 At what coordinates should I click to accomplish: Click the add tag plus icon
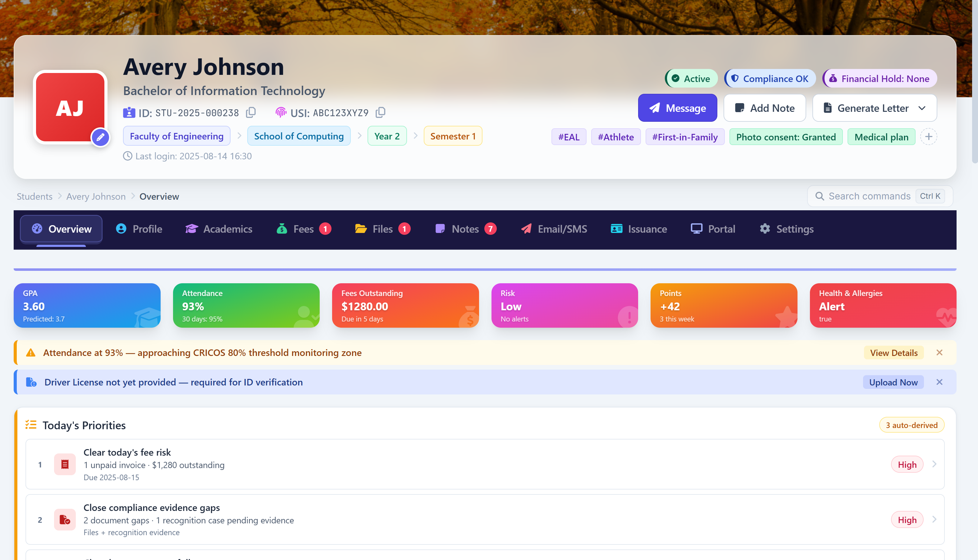[928, 137]
